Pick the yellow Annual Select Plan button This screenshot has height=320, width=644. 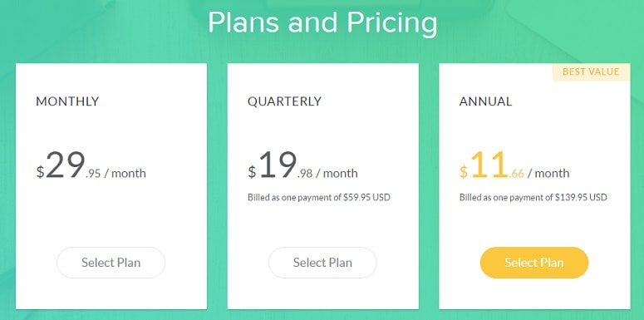534,263
